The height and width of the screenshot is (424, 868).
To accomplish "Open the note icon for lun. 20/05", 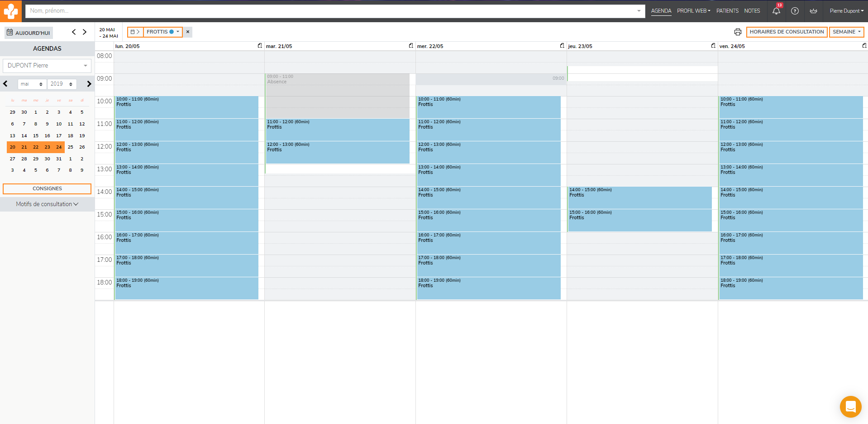I will [260, 46].
